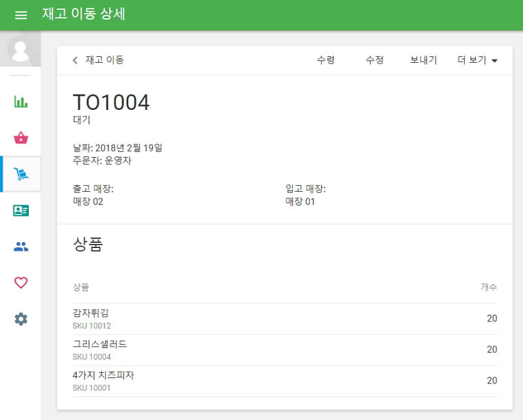This screenshot has height=420, width=523.
Task: Select the inventory hand truck icon
Action: (20, 173)
